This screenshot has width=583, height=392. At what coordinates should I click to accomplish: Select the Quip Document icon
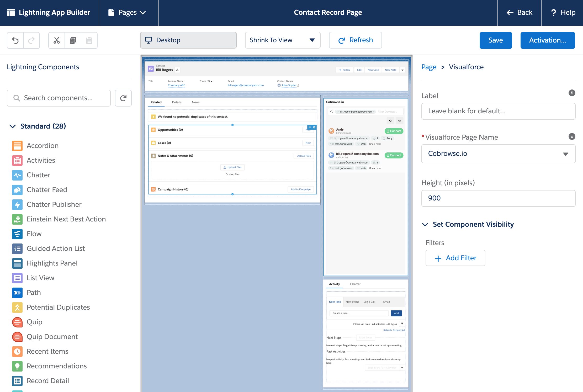(x=17, y=337)
